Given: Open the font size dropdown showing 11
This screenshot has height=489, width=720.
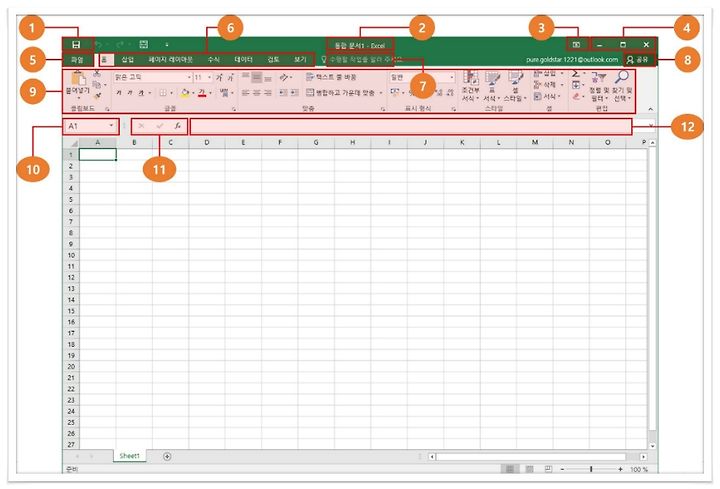Looking at the screenshot, I should [x=209, y=77].
